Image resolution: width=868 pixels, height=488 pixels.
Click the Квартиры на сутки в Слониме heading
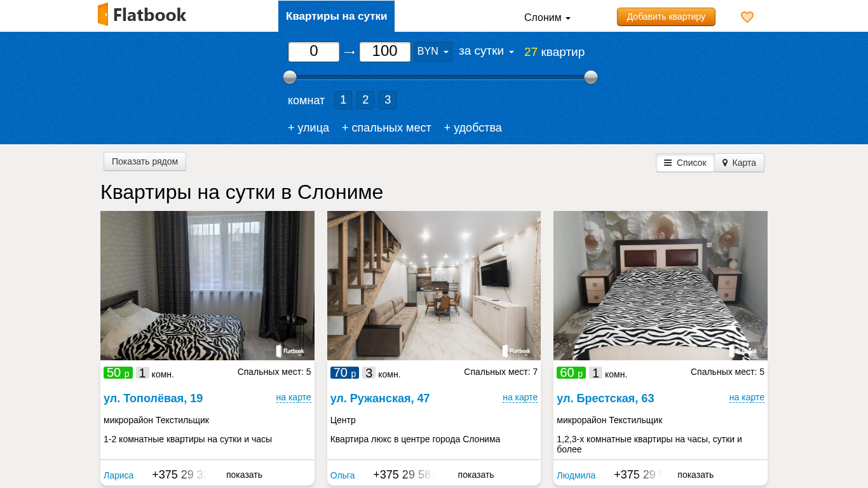click(x=242, y=192)
